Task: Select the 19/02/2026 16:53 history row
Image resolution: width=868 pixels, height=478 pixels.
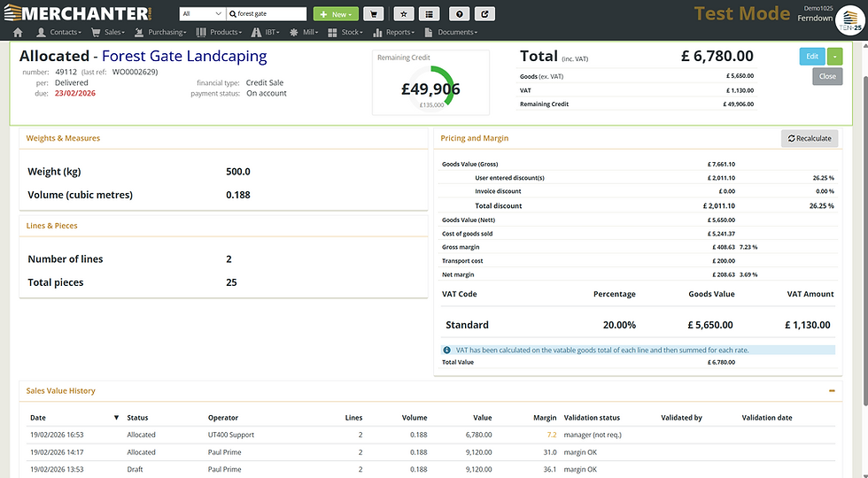Action: [430, 435]
